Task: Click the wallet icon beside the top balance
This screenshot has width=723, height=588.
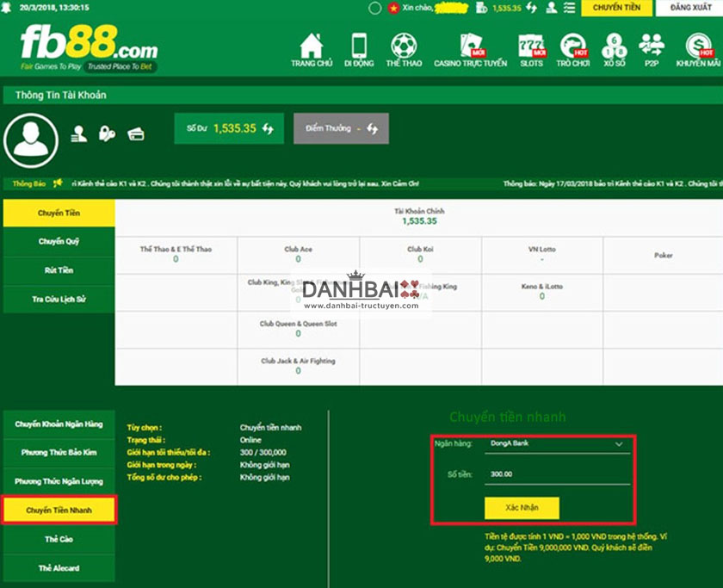Action: click(481, 8)
